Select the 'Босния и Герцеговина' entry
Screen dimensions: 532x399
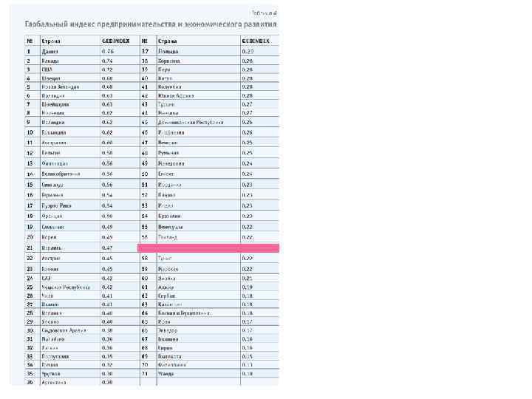coord(185,313)
